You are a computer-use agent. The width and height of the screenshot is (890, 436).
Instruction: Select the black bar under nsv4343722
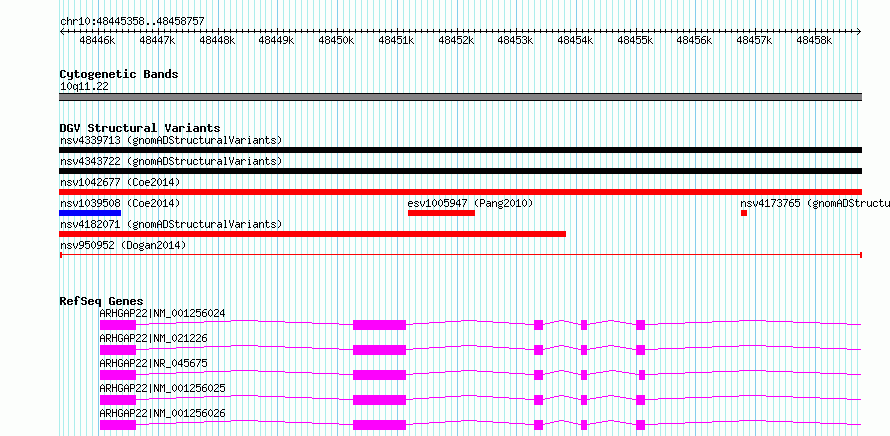tap(460, 171)
